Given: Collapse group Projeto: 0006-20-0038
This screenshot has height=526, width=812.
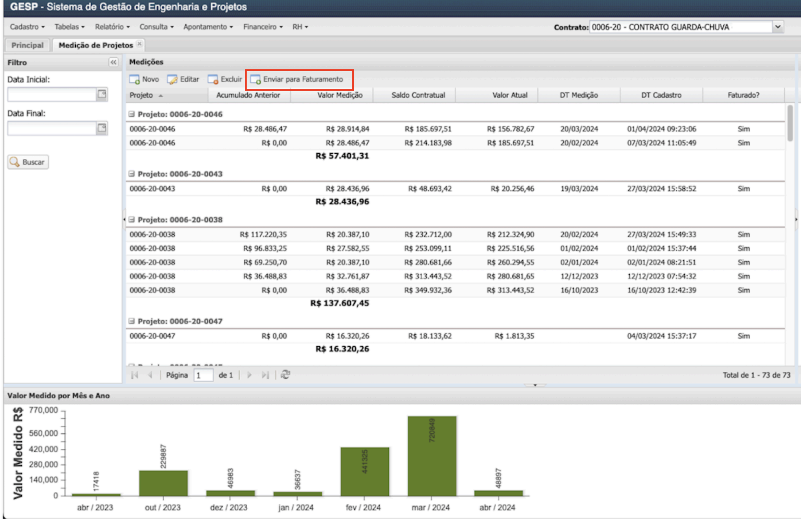Looking at the screenshot, I should click(132, 220).
